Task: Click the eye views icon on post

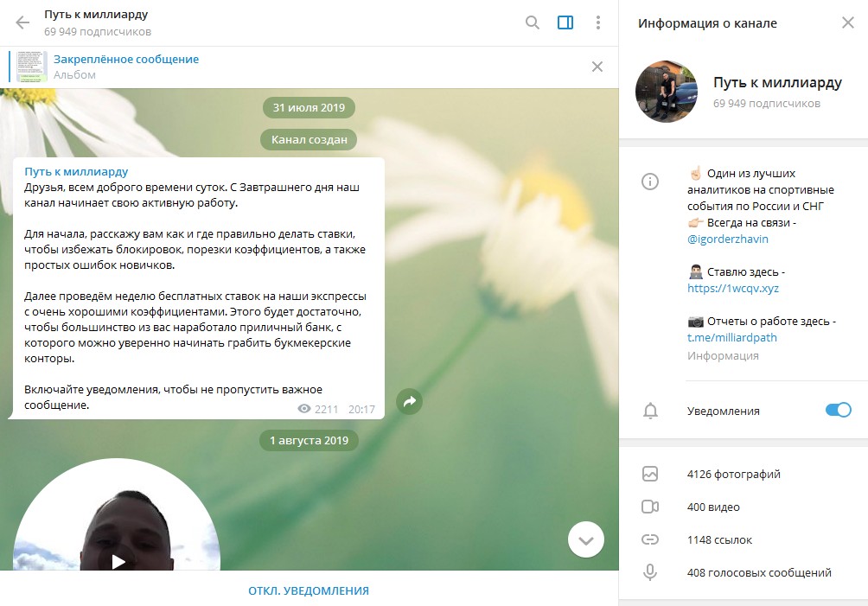Action: [x=304, y=409]
